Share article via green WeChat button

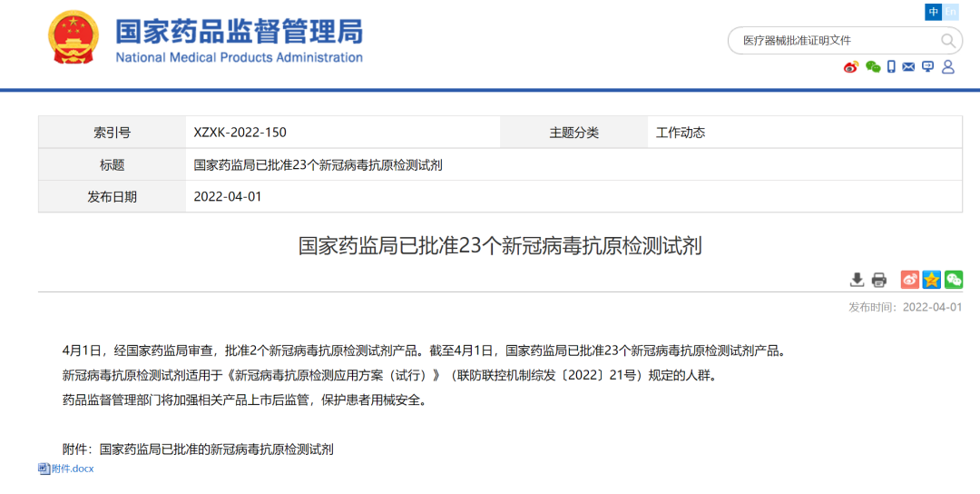point(954,280)
